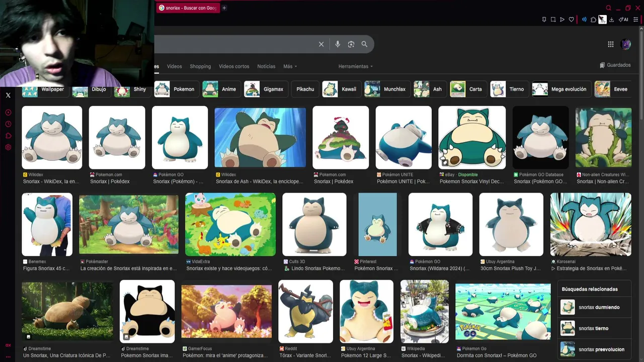Click the blue sound waves toolbar icon
644x362 pixels.
pos(584,20)
